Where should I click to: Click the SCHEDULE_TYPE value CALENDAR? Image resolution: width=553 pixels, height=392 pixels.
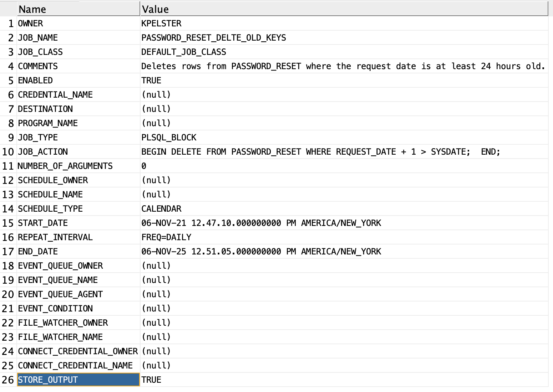point(161,208)
